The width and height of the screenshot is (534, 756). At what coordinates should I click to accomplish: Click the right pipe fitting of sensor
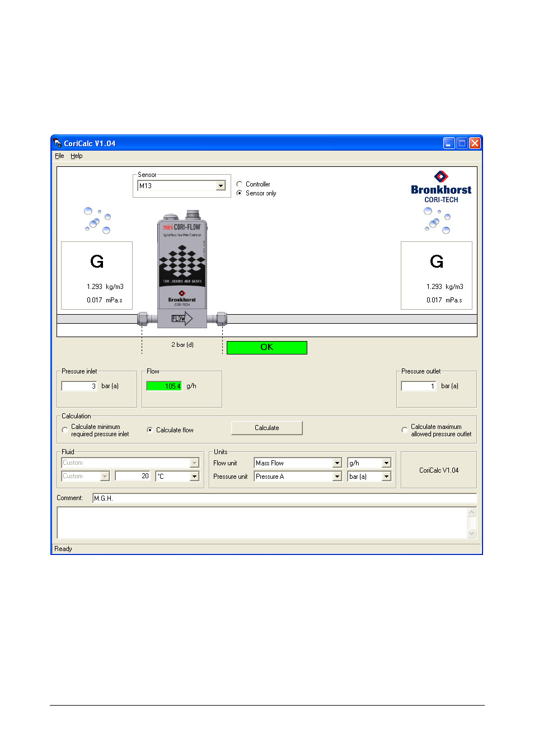222,319
